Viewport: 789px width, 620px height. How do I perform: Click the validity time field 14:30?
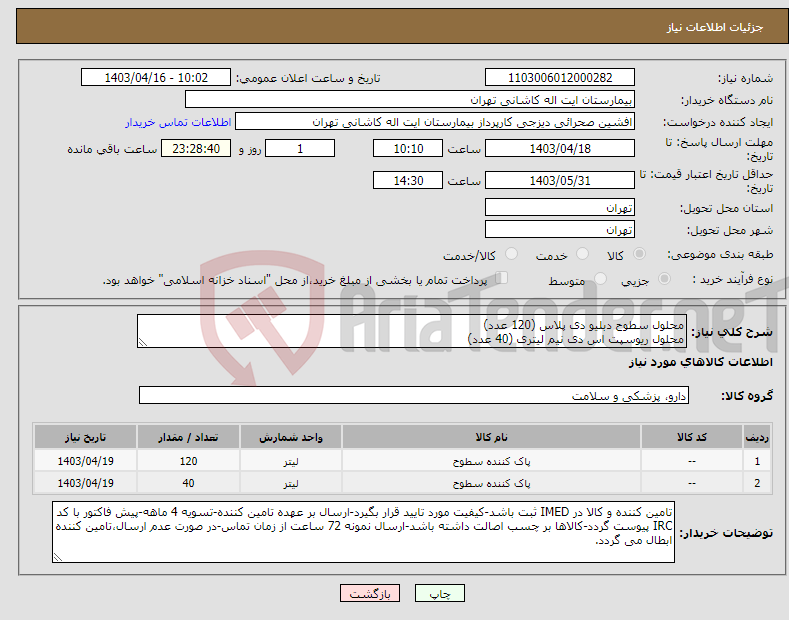click(408, 180)
